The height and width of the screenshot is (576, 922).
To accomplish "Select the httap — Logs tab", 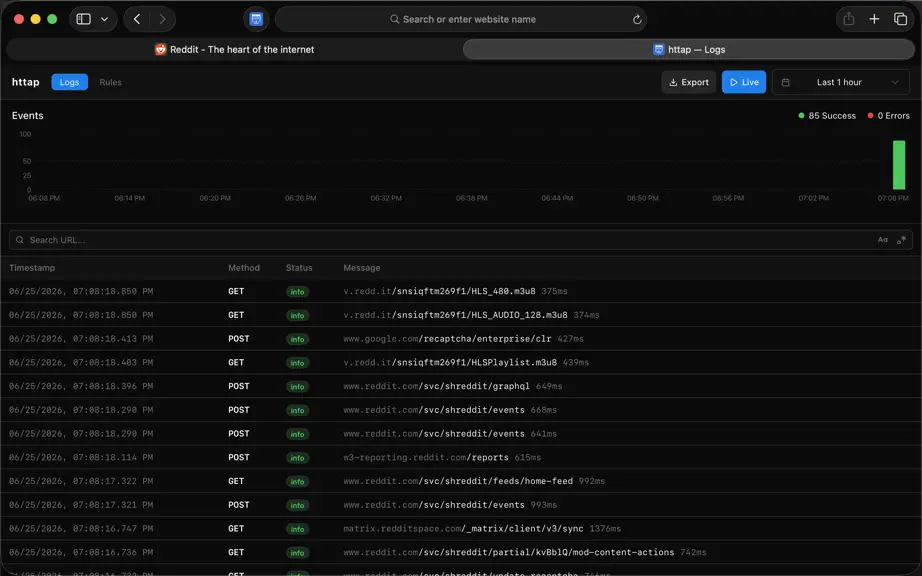I will (689, 49).
